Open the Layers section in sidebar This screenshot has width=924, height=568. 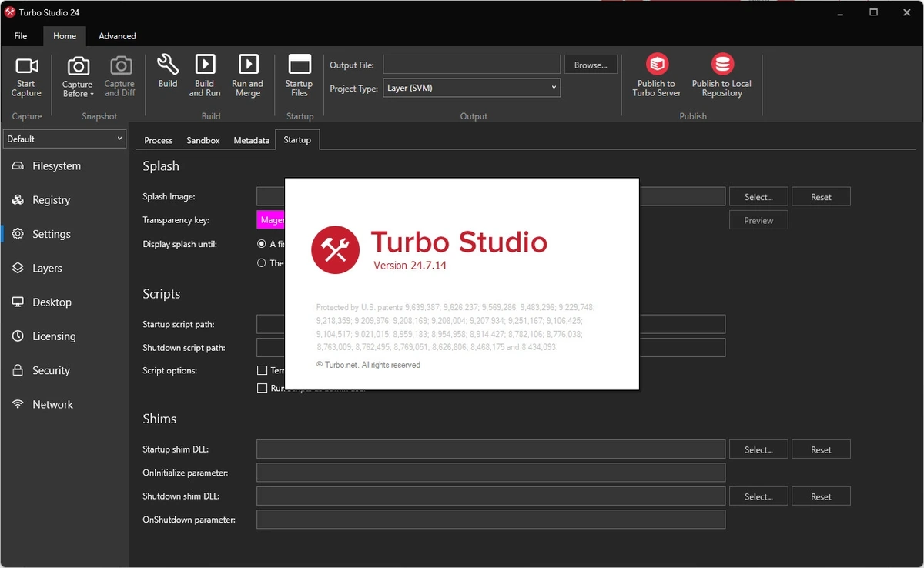[x=64, y=268]
